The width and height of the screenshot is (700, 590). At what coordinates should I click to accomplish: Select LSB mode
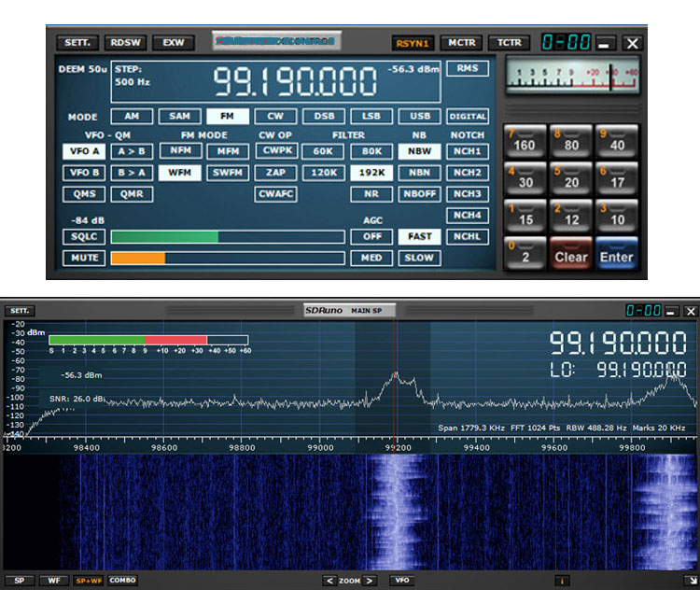371,116
